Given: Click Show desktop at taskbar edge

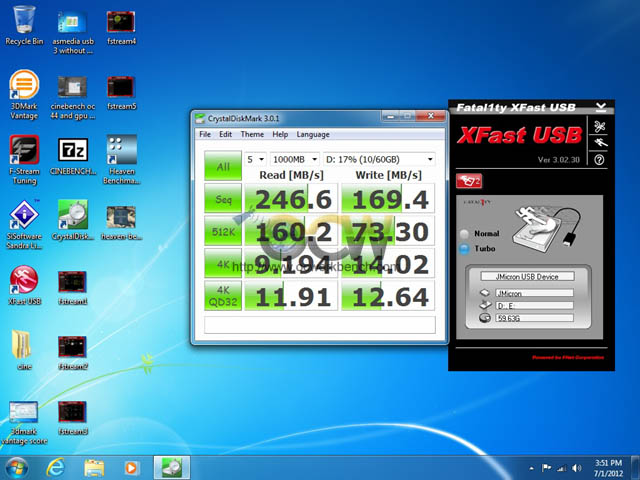Looking at the screenshot, I should point(636,468).
